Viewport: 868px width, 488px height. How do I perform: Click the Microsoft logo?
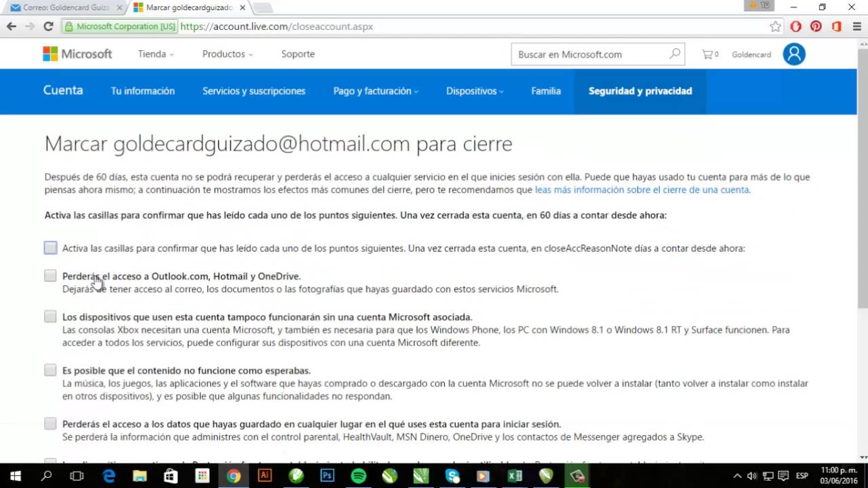(x=77, y=54)
